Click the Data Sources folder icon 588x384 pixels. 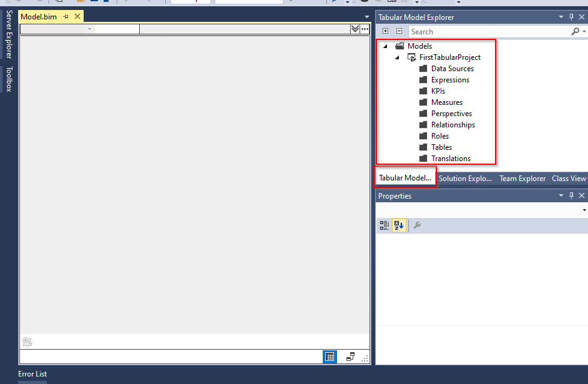[423, 68]
